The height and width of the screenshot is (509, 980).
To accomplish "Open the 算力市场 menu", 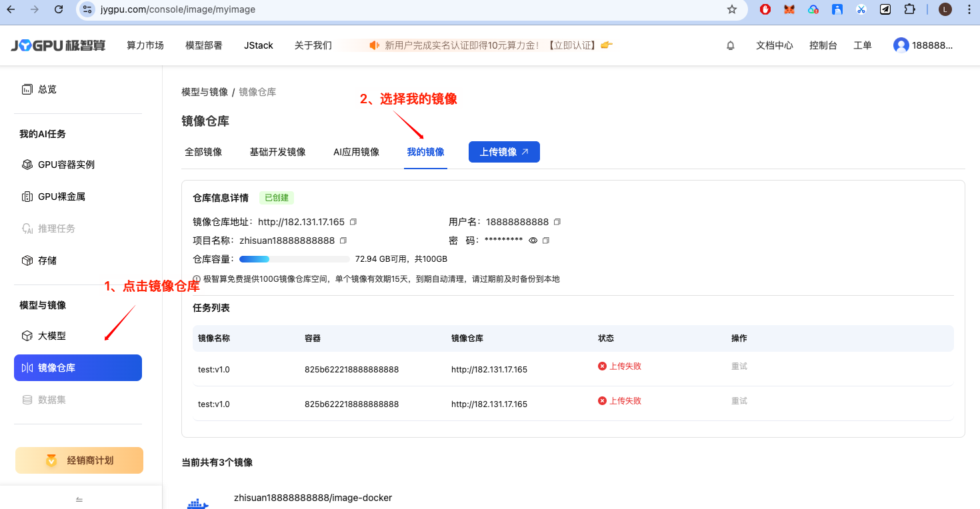I will point(145,45).
